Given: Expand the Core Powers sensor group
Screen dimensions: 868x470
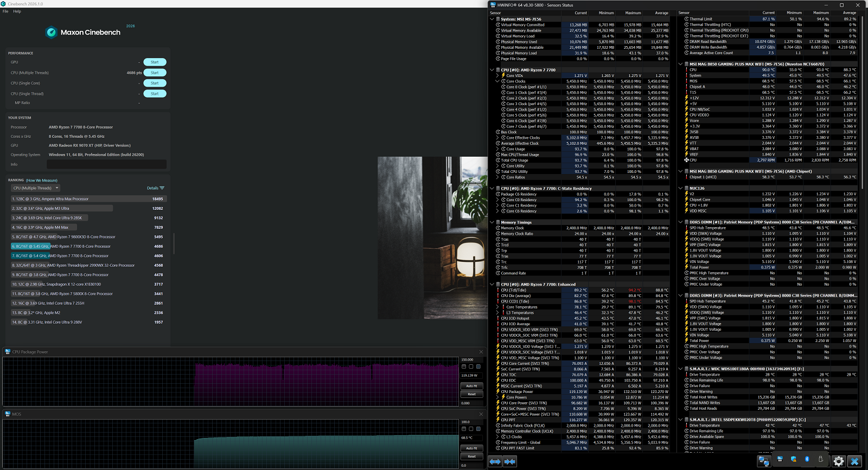Looking at the screenshot, I should (497, 397).
